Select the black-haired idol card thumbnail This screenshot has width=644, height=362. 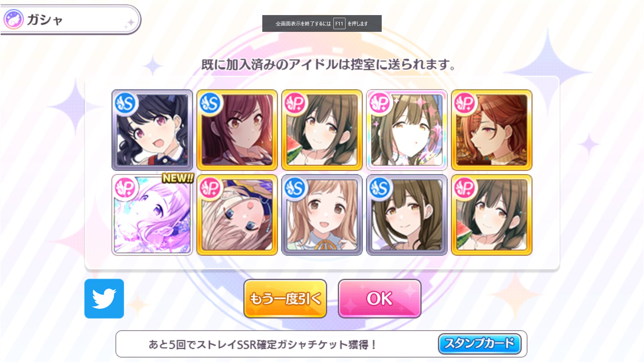[x=152, y=130]
